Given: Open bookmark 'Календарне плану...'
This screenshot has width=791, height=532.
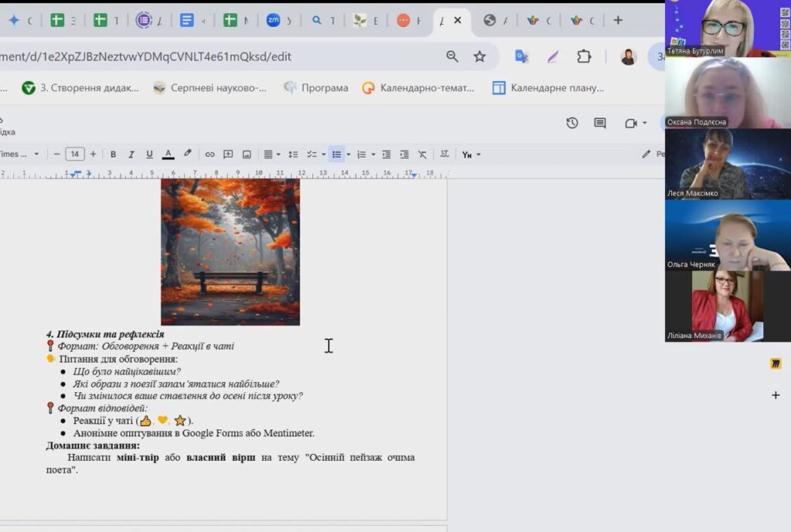Looking at the screenshot, I should click(x=548, y=88).
